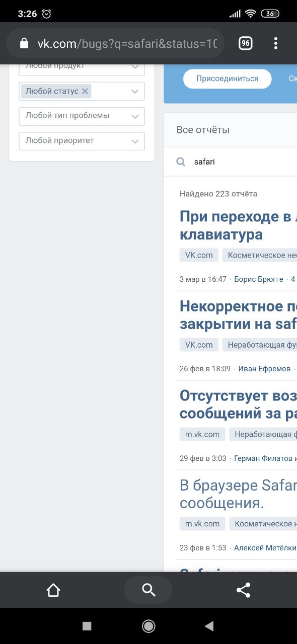Tap 'Неработающая' tag next to VK.com under second report
Image resolution: width=297 pixels, height=644 pixels.
click(x=260, y=345)
